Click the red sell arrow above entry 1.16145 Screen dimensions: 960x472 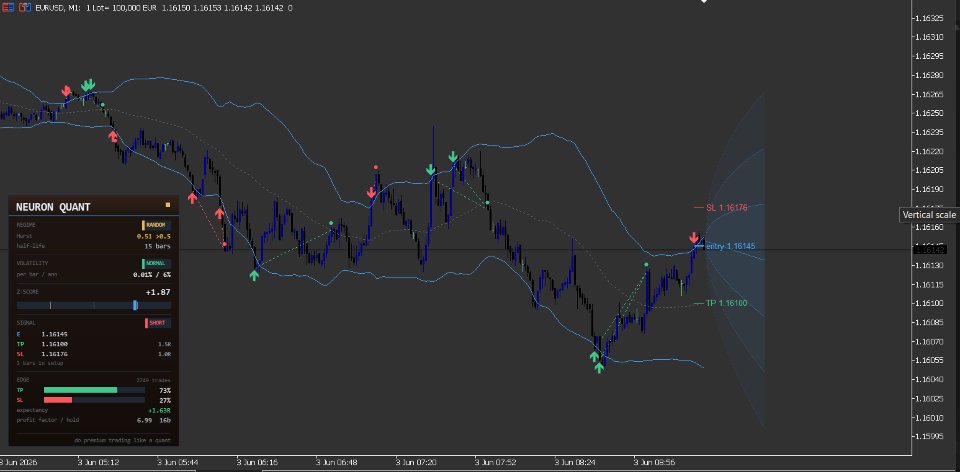[x=694, y=238]
